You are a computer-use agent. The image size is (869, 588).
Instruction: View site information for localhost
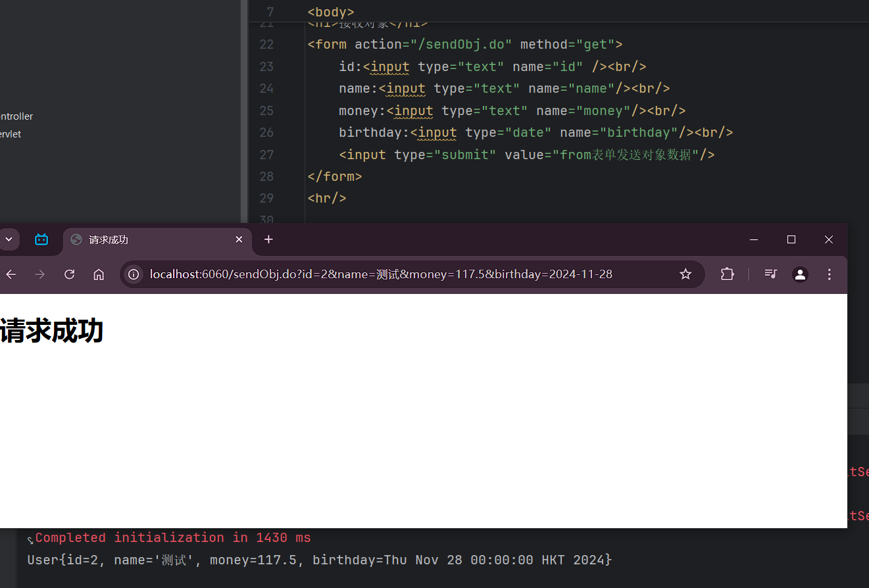pyautogui.click(x=134, y=274)
